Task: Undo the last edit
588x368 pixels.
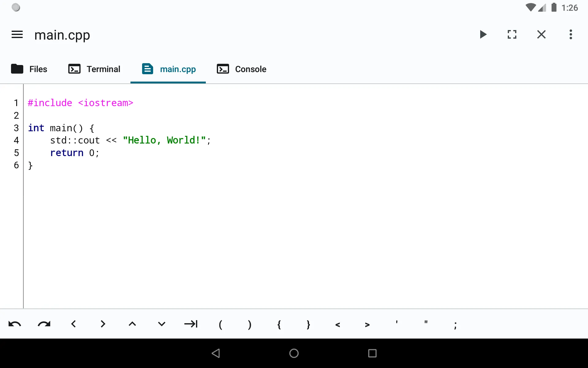Action: 15,324
